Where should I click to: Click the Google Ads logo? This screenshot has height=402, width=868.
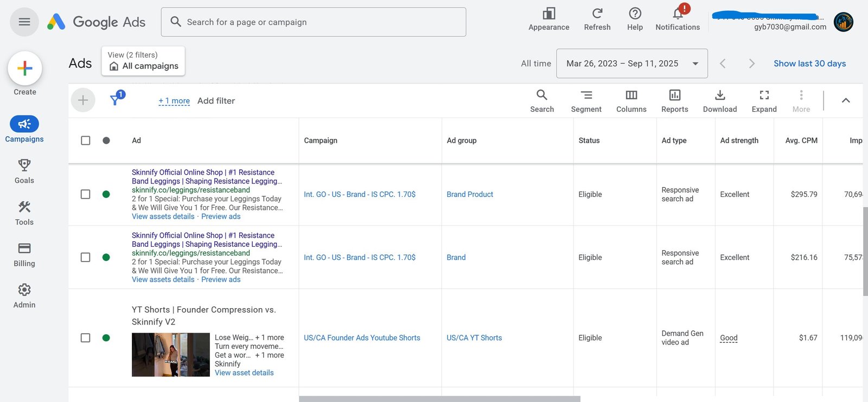click(x=96, y=22)
